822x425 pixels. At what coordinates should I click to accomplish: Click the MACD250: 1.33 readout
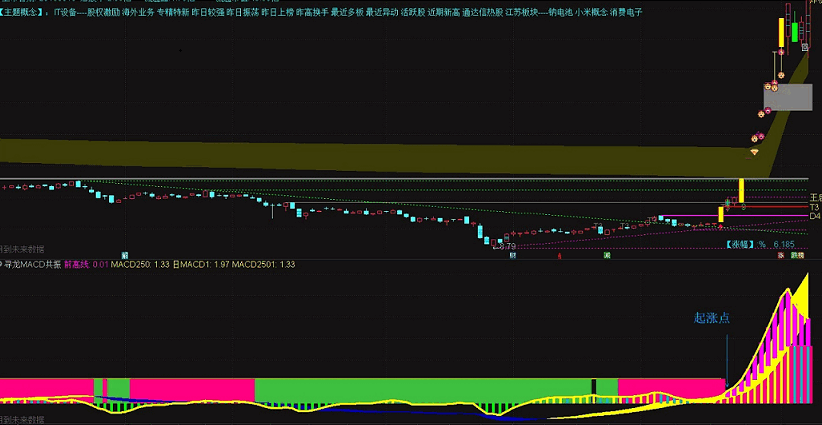click(x=140, y=265)
